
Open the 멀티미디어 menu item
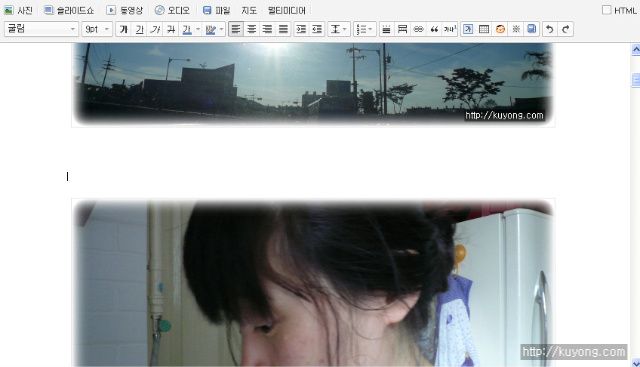point(287,10)
